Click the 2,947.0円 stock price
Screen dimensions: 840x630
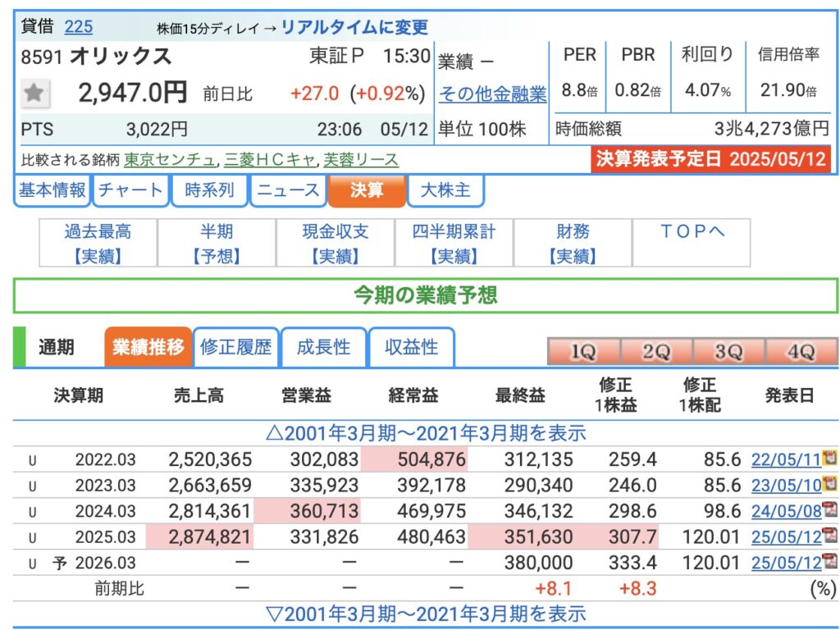click(x=132, y=93)
